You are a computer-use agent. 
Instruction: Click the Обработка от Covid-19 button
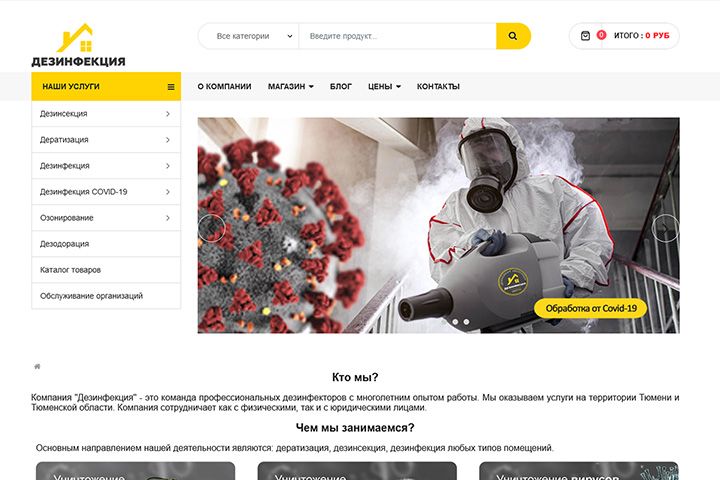pyautogui.click(x=591, y=308)
